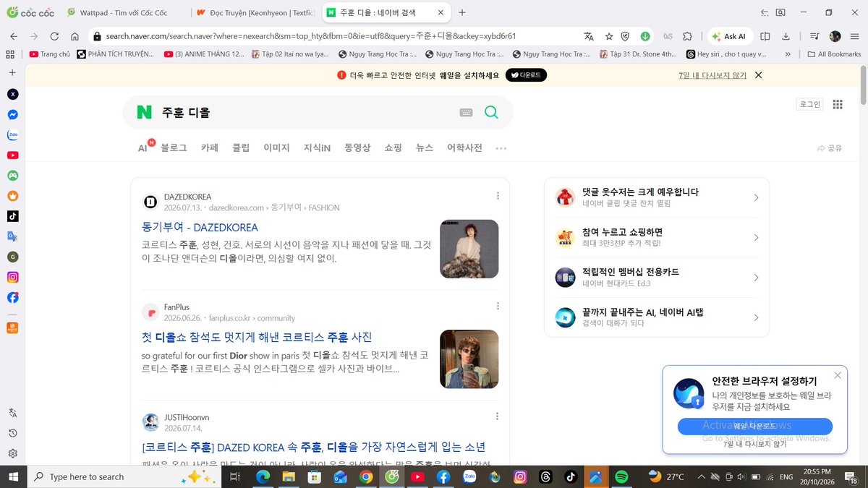Switch to the 카페 search tab
The image size is (868, 488).
[210, 147]
